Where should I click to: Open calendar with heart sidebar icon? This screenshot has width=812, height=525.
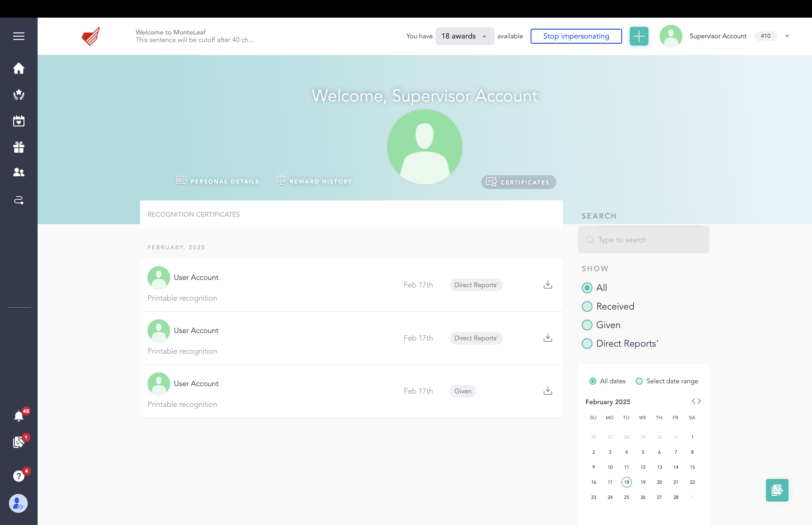[19, 121]
